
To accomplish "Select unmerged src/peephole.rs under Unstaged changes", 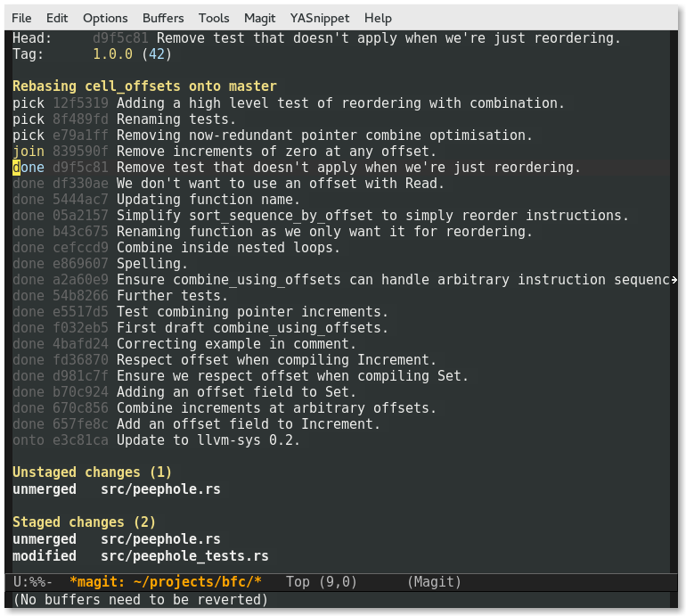I will (x=160, y=489).
